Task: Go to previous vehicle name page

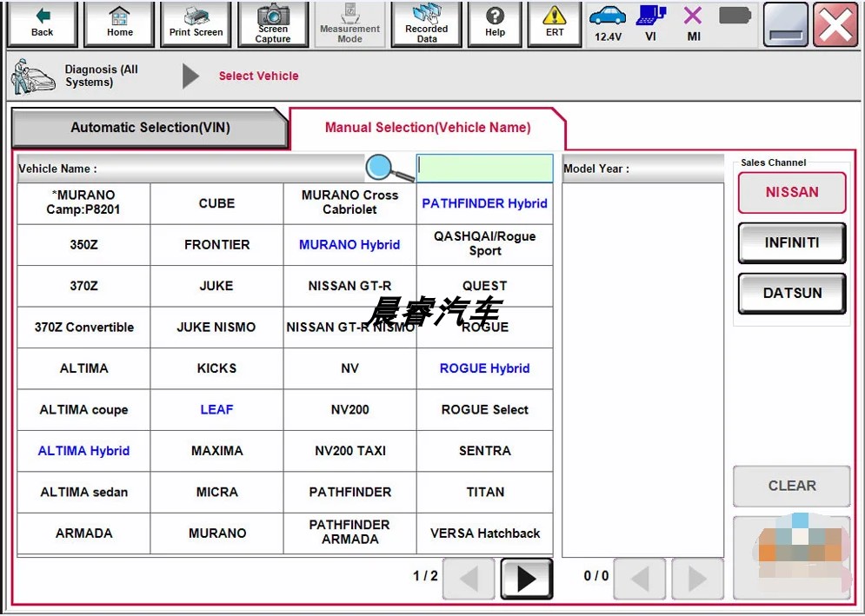Action: pyautogui.click(x=469, y=579)
